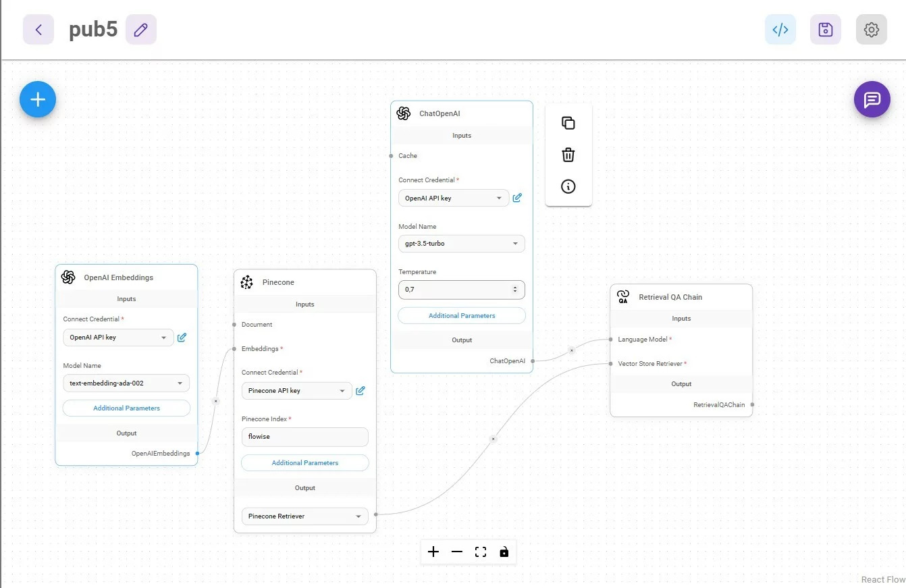Open Additional Parameters in Pinecone node
Screen dimensions: 906x588
coord(305,463)
